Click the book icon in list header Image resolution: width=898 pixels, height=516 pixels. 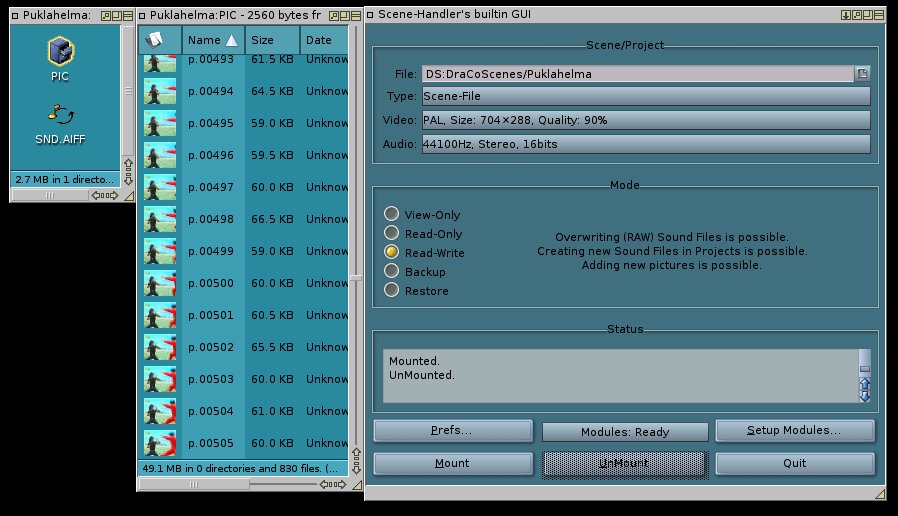pyautogui.click(x=155, y=40)
